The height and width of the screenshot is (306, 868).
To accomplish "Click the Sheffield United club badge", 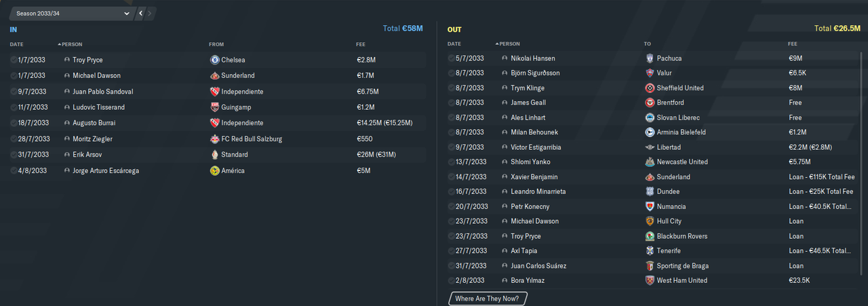I will (x=650, y=88).
